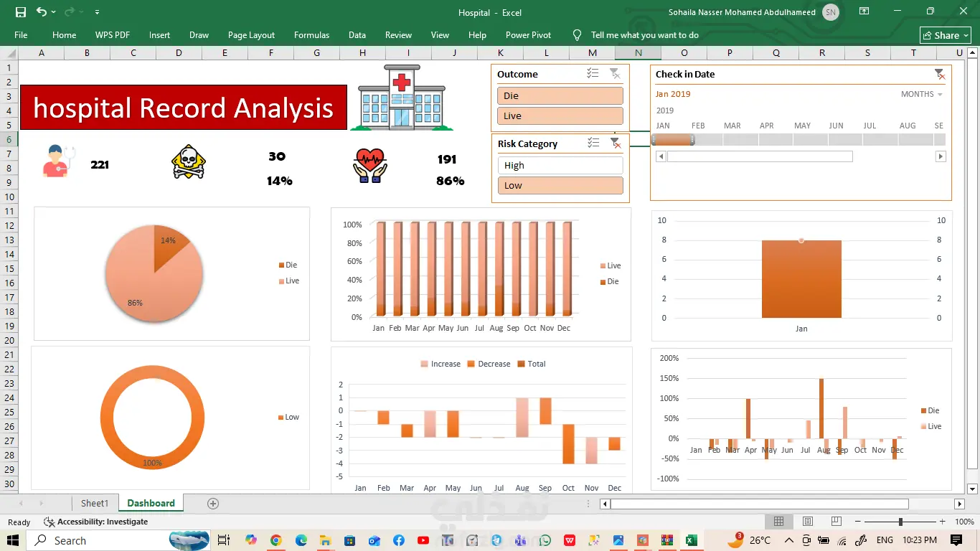
Task: Click the Low legend swatch in donut chart
Action: click(281, 417)
